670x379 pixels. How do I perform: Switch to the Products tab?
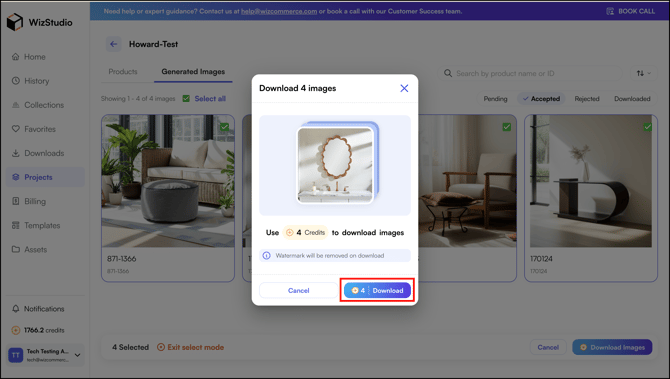coord(123,72)
